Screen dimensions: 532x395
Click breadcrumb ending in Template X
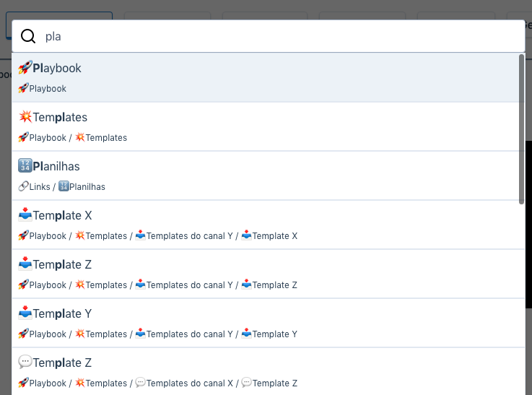coord(158,235)
